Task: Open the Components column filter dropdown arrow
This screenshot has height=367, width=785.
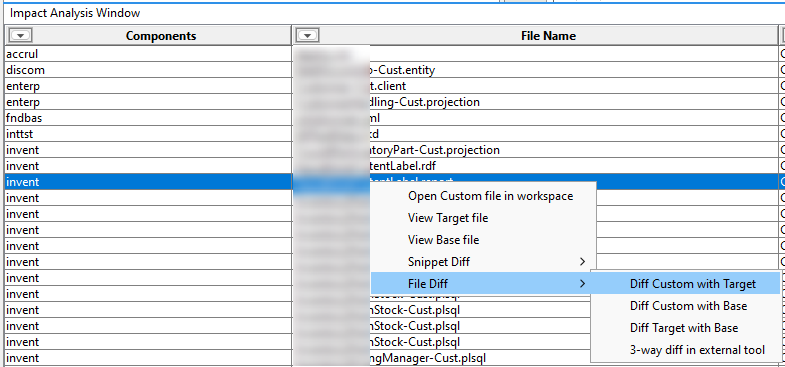Action: point(21,36)
